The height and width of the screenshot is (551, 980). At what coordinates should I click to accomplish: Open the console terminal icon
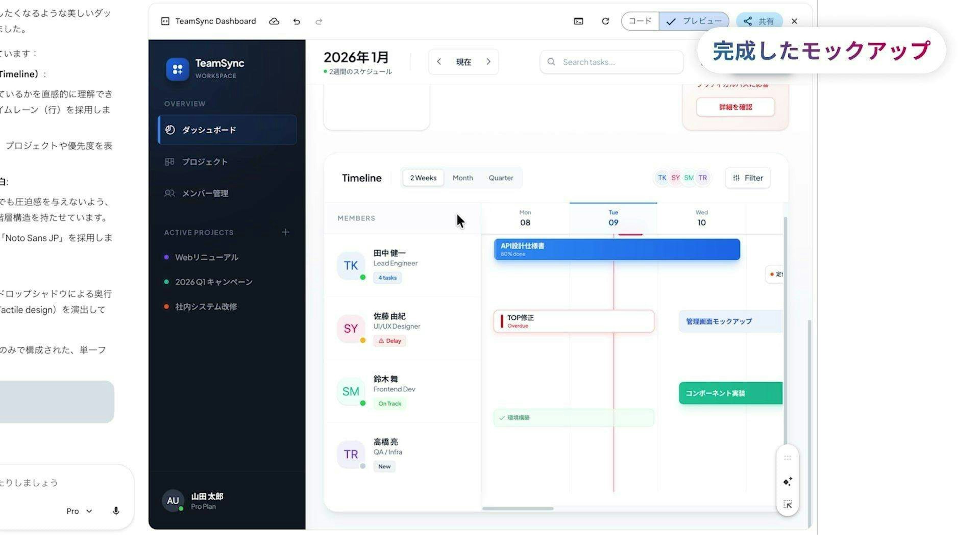pyautogui.click(x=578, y=21)
